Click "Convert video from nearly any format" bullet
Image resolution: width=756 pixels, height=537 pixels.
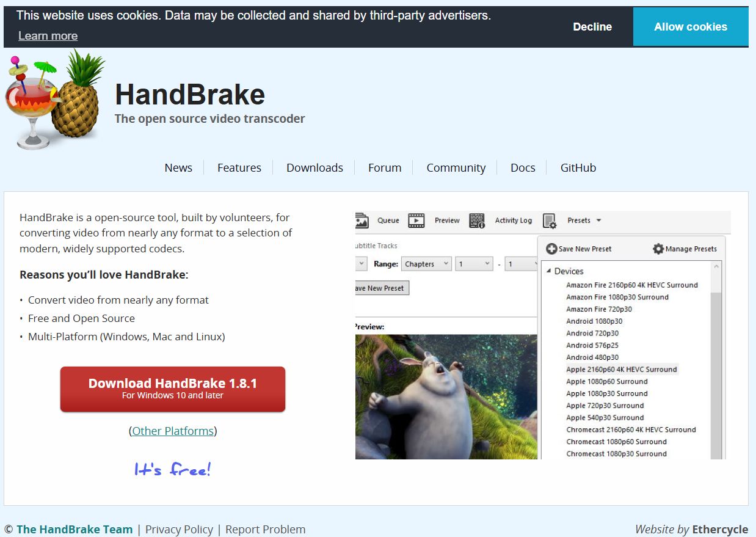pos(118,300)
